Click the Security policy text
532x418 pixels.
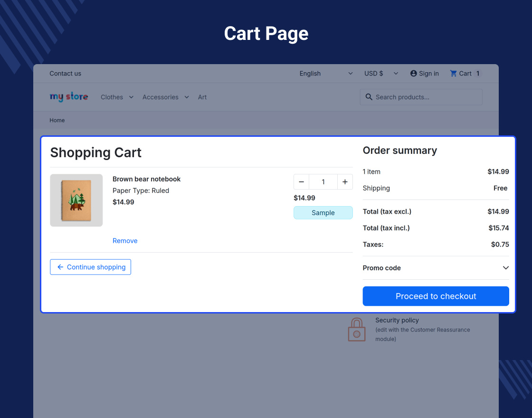pyautogui.click(x=397, y=320)
